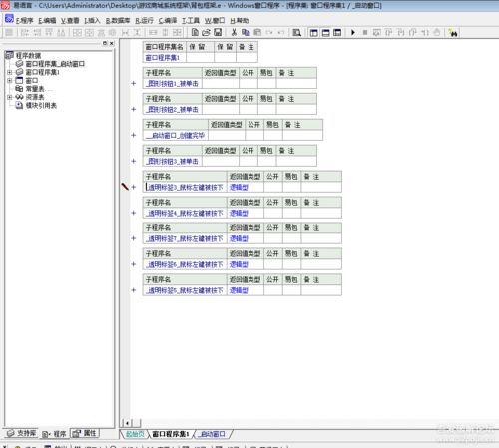
Task: Switch to the _启动窗口 tab
Action: (213, 434)
